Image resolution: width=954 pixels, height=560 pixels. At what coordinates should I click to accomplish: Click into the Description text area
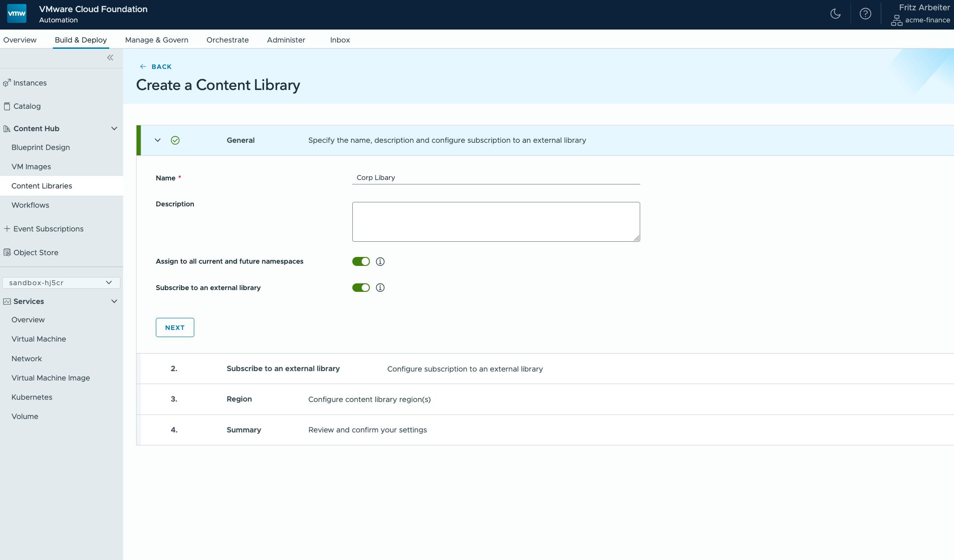496,222
